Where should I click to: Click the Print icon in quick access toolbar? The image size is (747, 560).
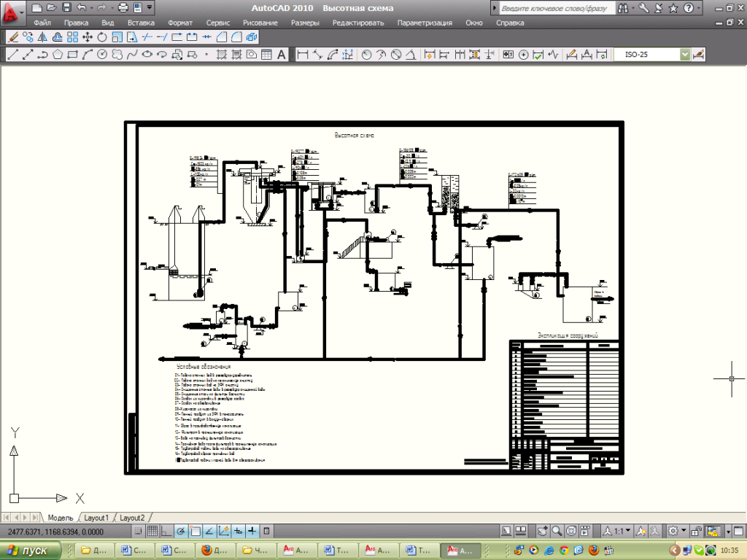(x=123, y=7)
